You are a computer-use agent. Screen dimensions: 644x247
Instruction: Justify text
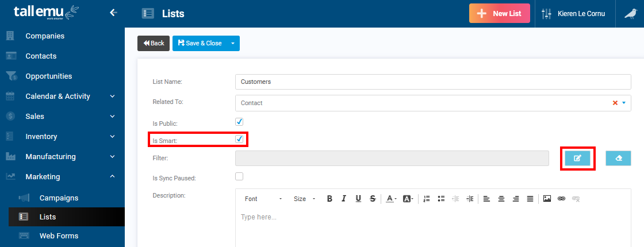click(x=530, y=199)
